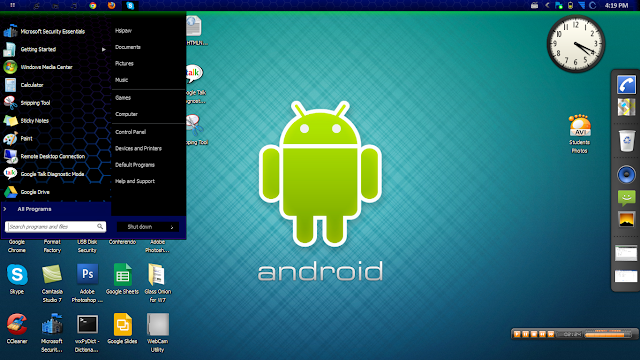Screen dimensions: 640x360
Task: Select Glass Onion for W7 folder
Action: 158,283
